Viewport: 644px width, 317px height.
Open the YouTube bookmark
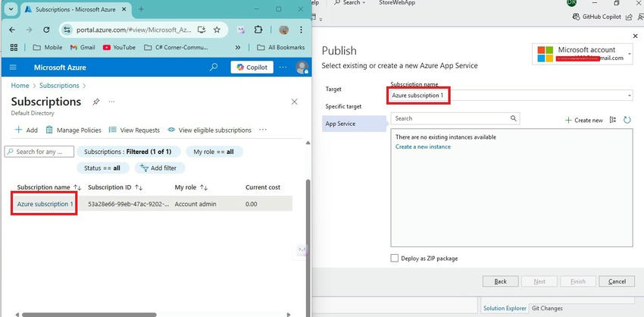(x=119, y=47)
